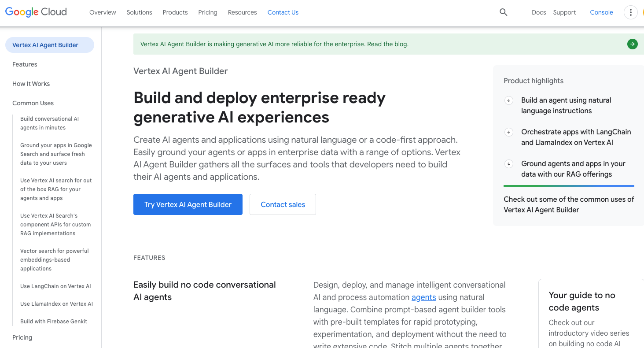Select Common Uses in the sidebar

tap(33, 103)
